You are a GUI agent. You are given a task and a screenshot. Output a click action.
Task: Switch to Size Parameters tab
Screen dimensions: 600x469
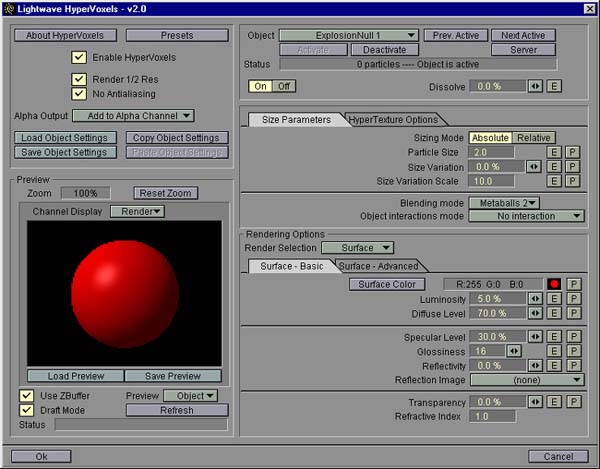coord(296,120)
